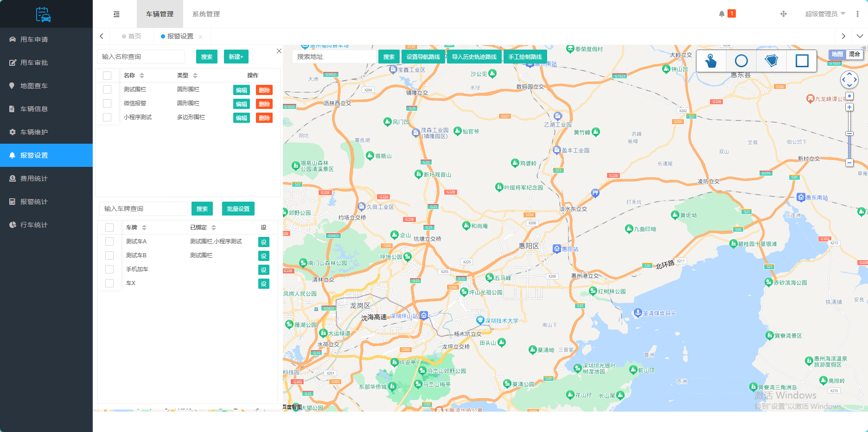Click the 输入车牌查询 search field
Image resolution: width=868 pixels, height=432 pixels.
click(143, 209)
